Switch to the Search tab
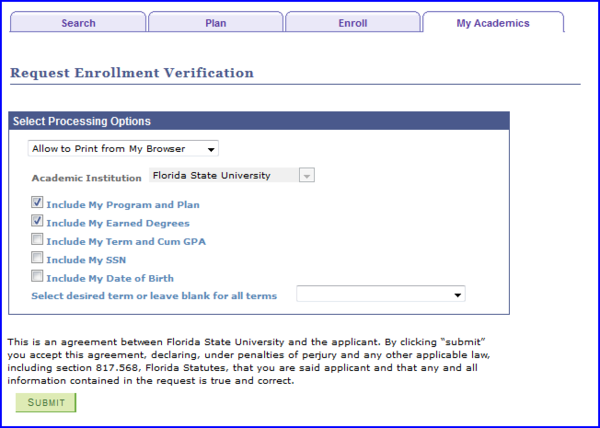 (x=78, y=23)
